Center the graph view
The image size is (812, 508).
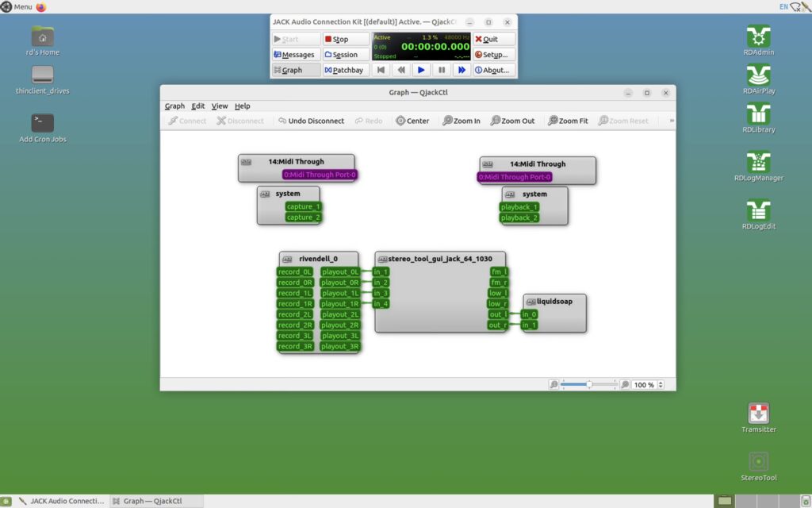412,121
